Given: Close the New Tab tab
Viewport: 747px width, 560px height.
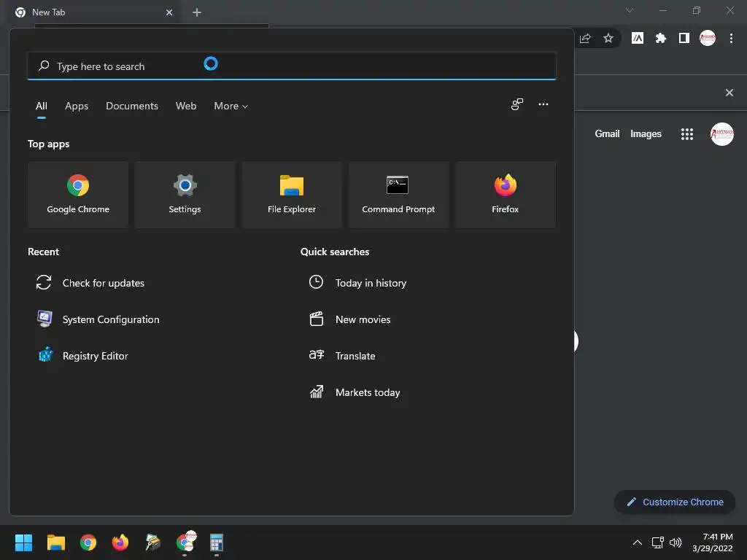Looking at the screenshot, I should [x=169, y=12].
